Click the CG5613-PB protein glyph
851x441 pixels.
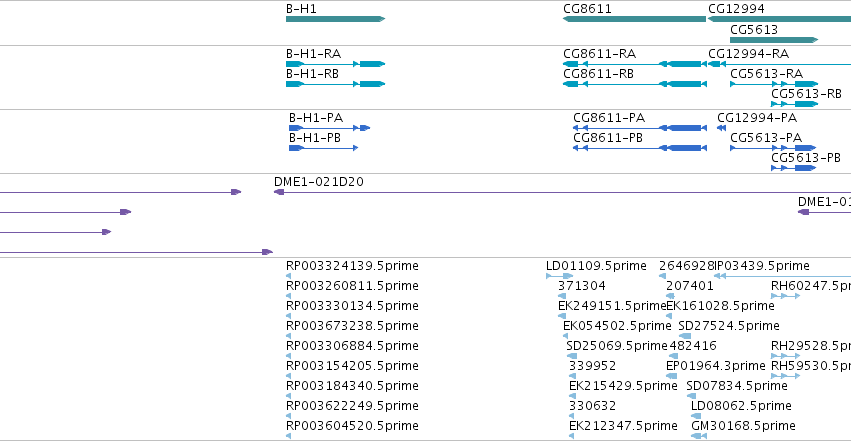pos(794,168)
